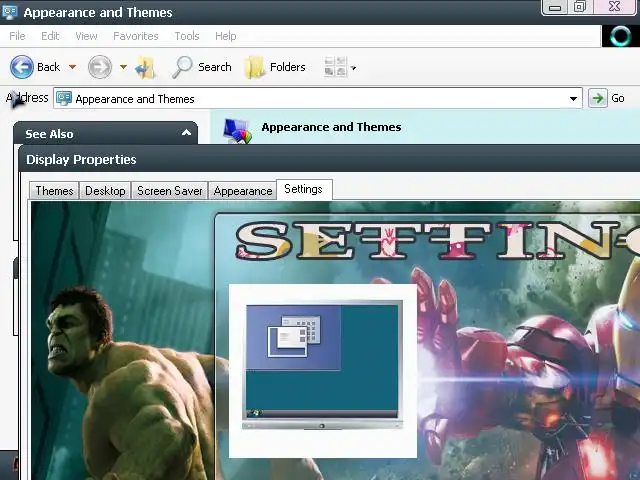640x480 pixels.
Task: Click the title bar window icon
Action: (9, 12)
